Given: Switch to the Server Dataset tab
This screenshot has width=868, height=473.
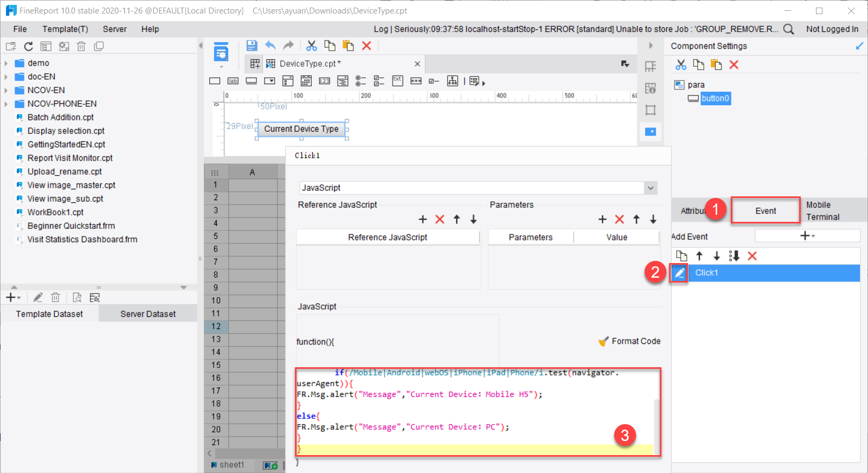Looking at the screenshot, I should (148, 314).
